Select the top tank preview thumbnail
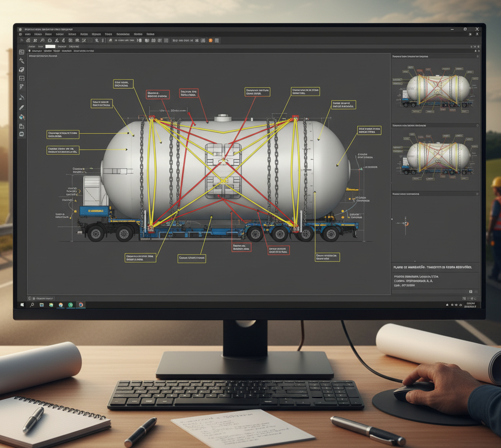Image resolution: width=501 pixels, height=448 pixels. point(435,89)
